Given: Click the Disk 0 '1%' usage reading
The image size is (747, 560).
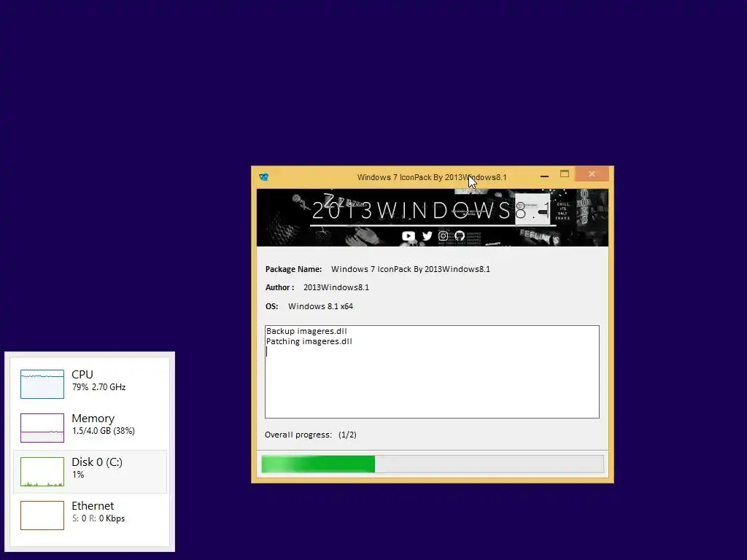Looking at the screenshot, I should [78, 475].
